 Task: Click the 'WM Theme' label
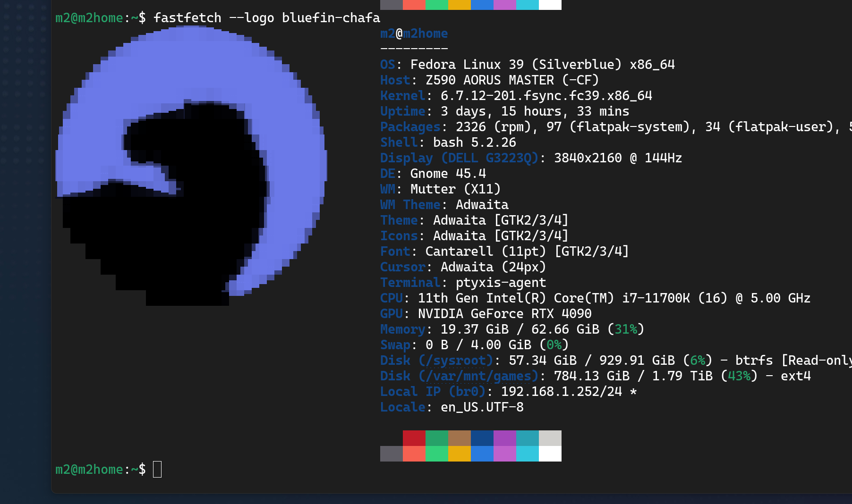point(410,205)
